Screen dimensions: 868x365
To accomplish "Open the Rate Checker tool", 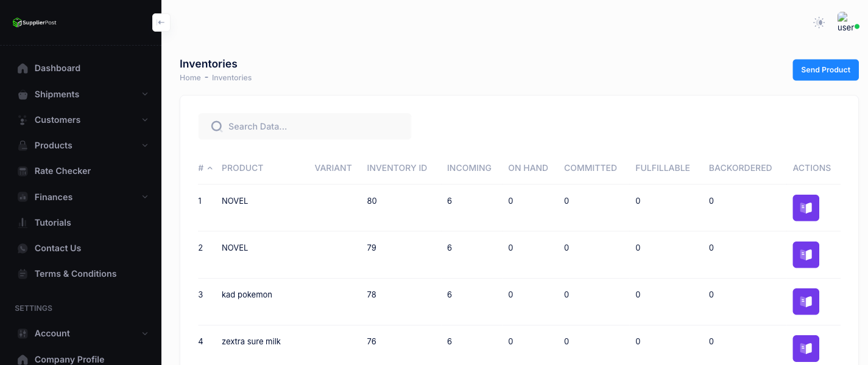I will coord(63,171).
